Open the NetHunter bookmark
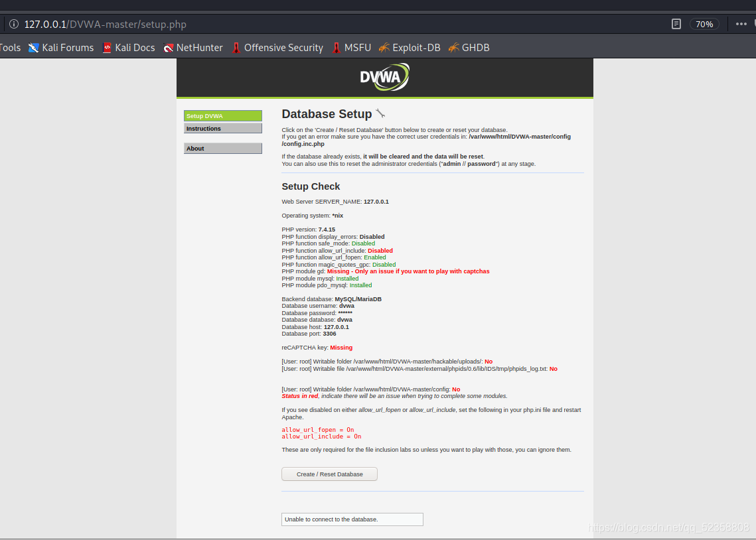 tap(193, 48)
